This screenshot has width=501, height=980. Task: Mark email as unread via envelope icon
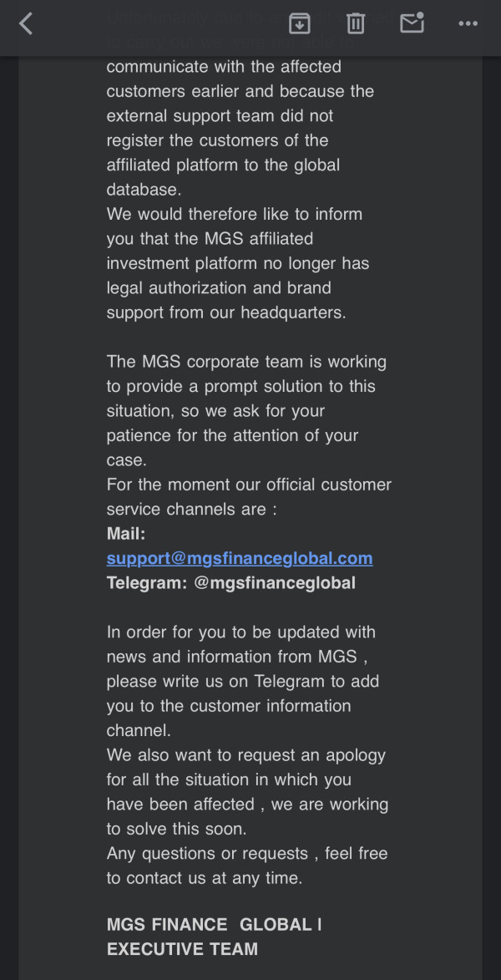coord(412,23)
